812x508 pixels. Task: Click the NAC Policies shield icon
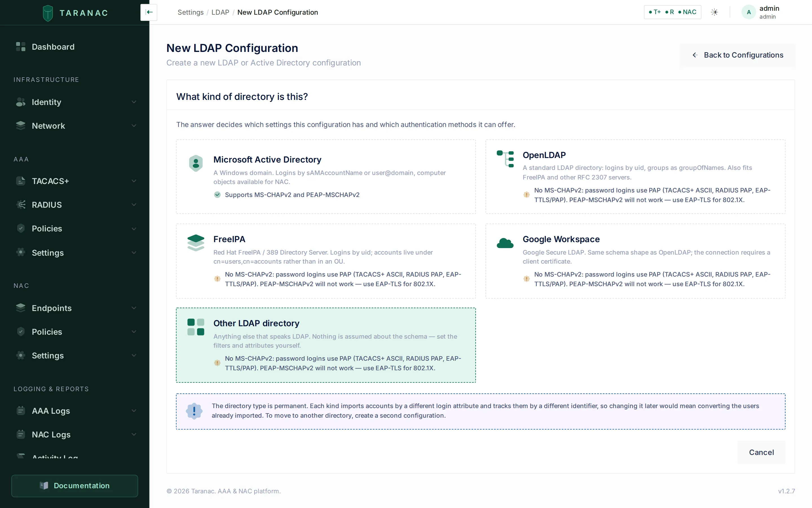click(21, 332)
